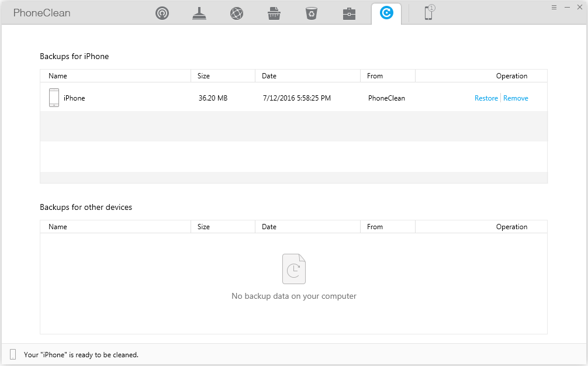The width and height of the screenshot is (588, 366).
Task: Switch to the Restore backup tab
Action: 386,13
